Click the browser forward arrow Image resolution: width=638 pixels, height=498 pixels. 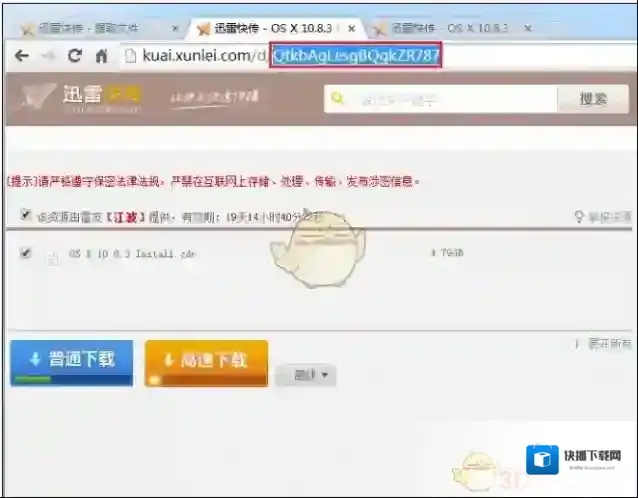point(48,57)
